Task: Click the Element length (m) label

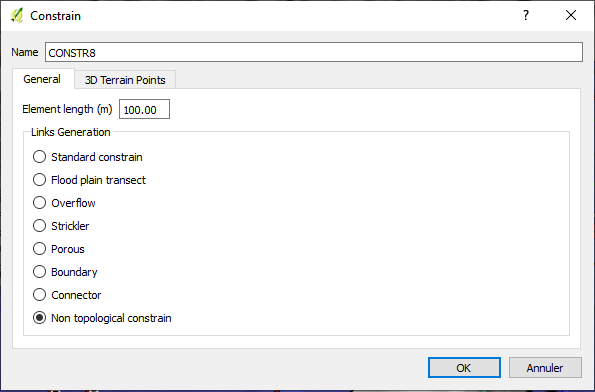Action: coord(67,109)
